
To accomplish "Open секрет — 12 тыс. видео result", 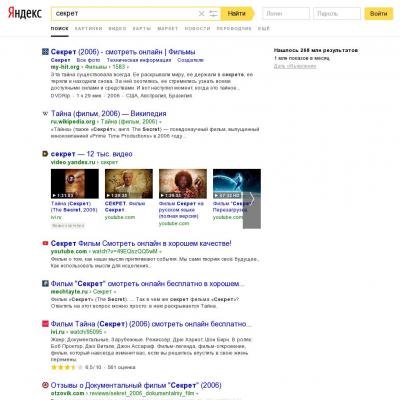I will coord(92,154).
